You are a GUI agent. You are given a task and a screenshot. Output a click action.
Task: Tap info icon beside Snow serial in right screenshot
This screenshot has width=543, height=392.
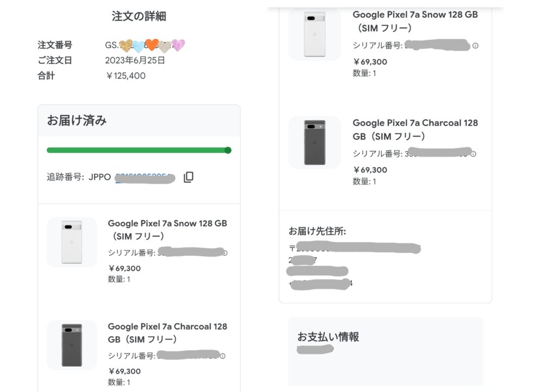476,46
